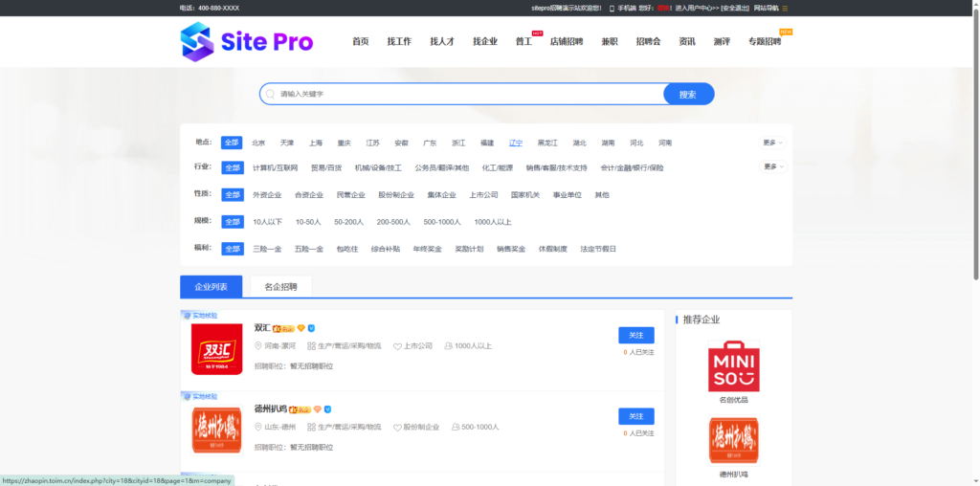Image resolution: width=980 pixels, height=486 pixels.
Task: Click 实地核验 badge on 双汇 card
Action: (x=200, y=316)
